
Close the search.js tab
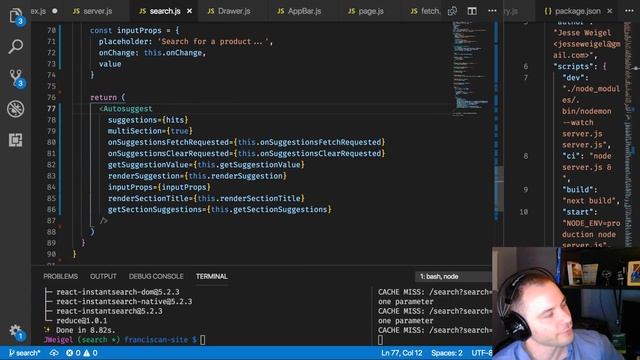pos(189,11)
